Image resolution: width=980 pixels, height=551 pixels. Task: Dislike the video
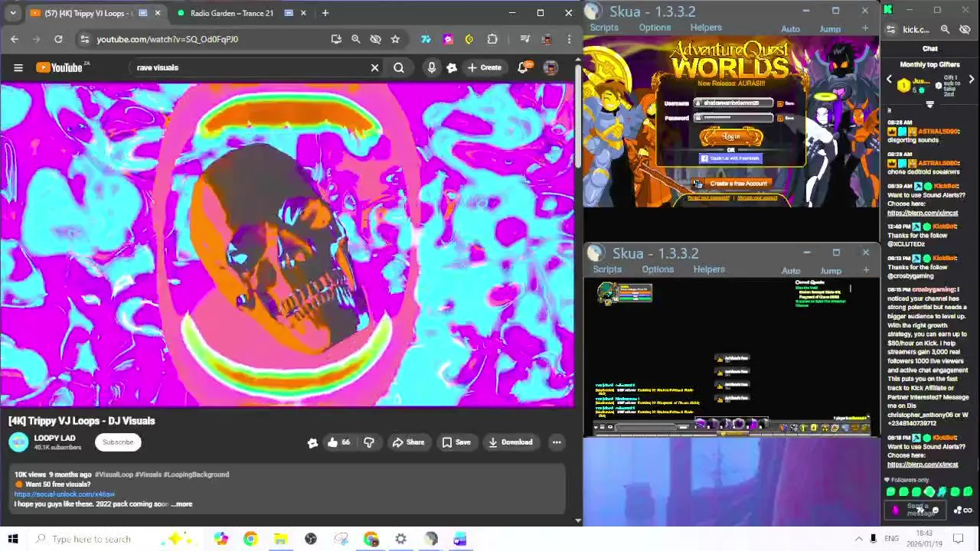(369, 442)
